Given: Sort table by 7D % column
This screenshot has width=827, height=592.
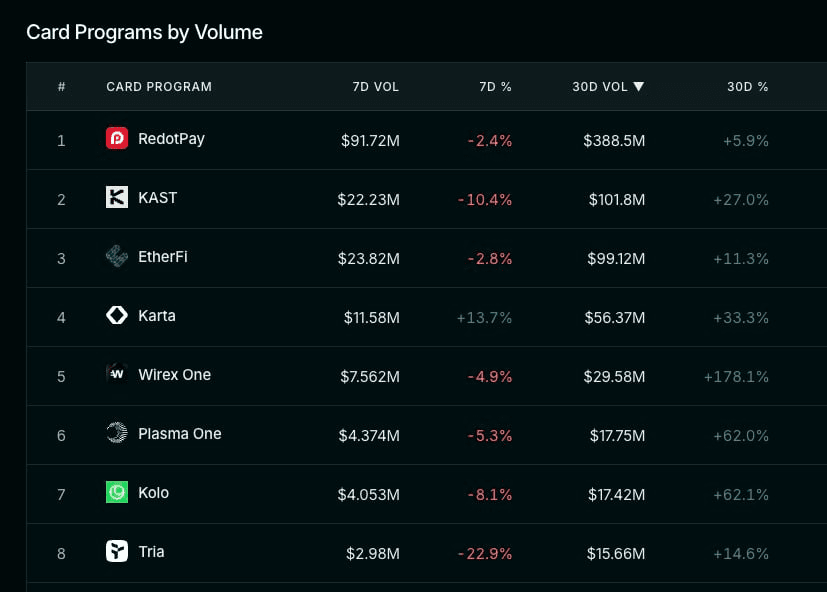Looking at the screenshot, I should pos(495,87).
